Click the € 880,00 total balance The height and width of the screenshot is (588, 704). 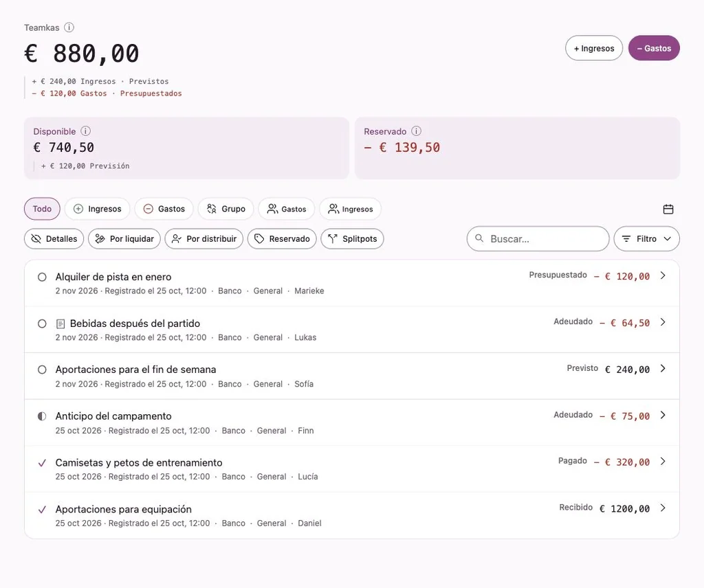coord(82,54)
